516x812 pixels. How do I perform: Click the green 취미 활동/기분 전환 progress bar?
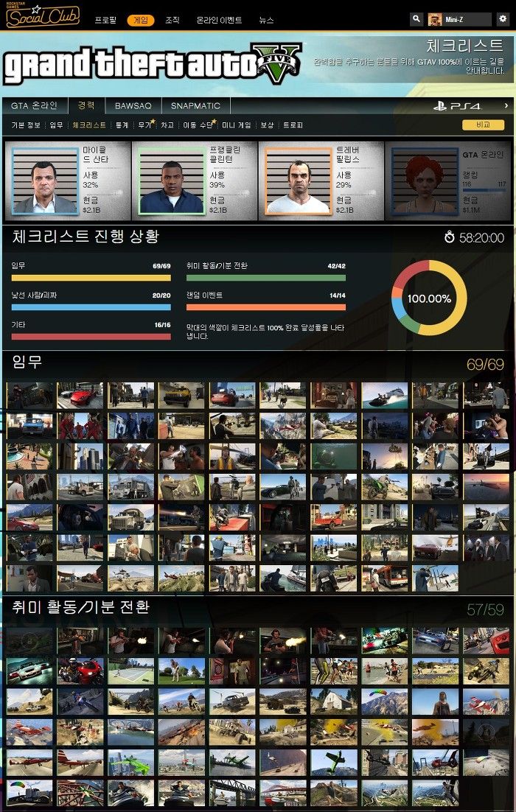266,278
